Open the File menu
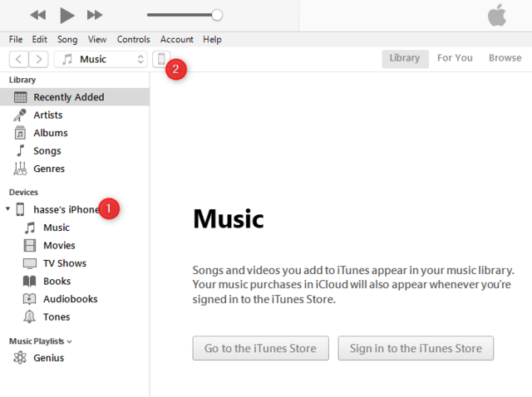This screenshot has height=397, width=532. tap(16, 39)
